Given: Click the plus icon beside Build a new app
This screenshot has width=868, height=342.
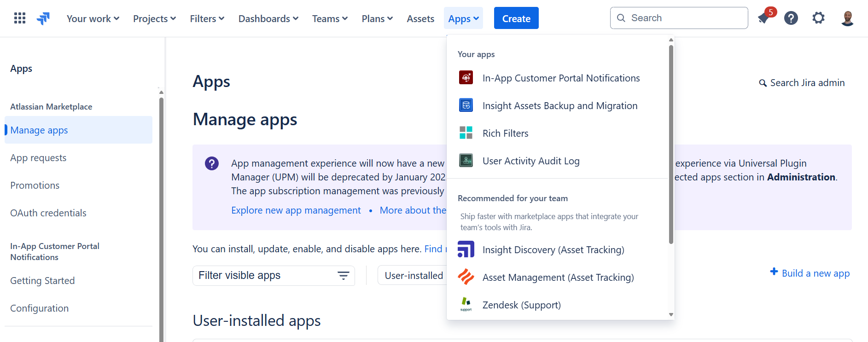Looking at the screenshot, I should pos(774,272).
